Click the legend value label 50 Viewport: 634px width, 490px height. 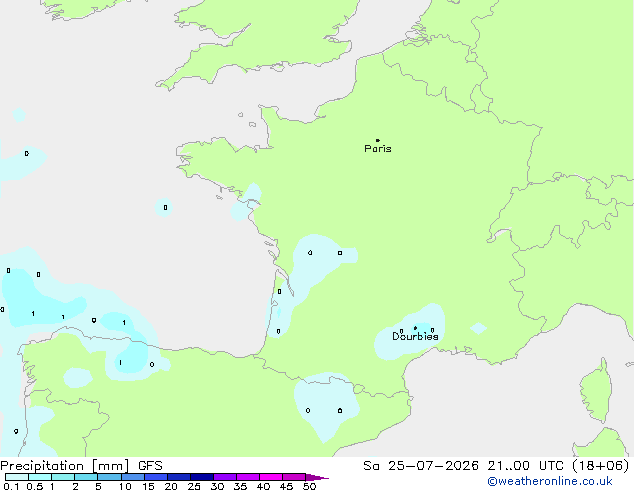(309, 486)
